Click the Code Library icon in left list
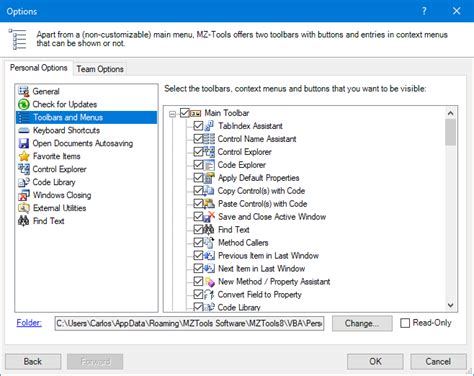474x376 pixels. [x=24, y=182]
